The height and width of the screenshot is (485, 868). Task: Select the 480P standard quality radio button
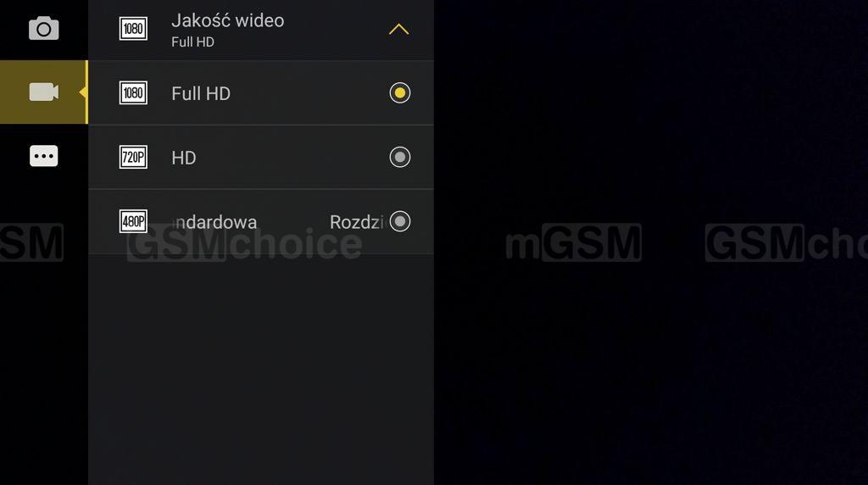coord(400,221)
